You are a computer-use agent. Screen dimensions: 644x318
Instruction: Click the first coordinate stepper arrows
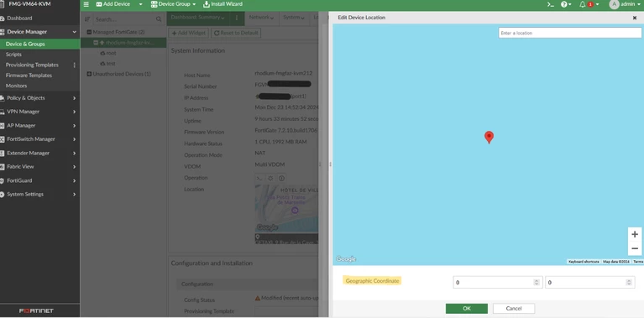click(x=537, y=282)
